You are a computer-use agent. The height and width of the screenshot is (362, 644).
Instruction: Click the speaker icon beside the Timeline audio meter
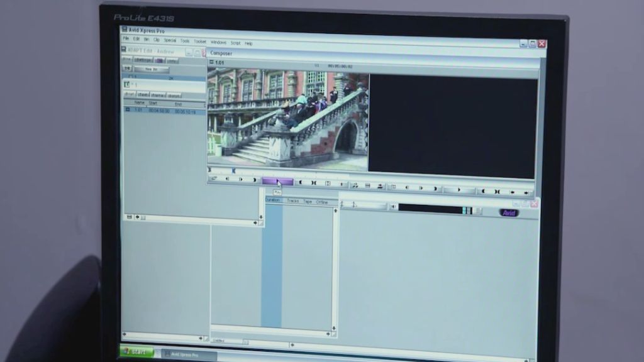point(393,207)
